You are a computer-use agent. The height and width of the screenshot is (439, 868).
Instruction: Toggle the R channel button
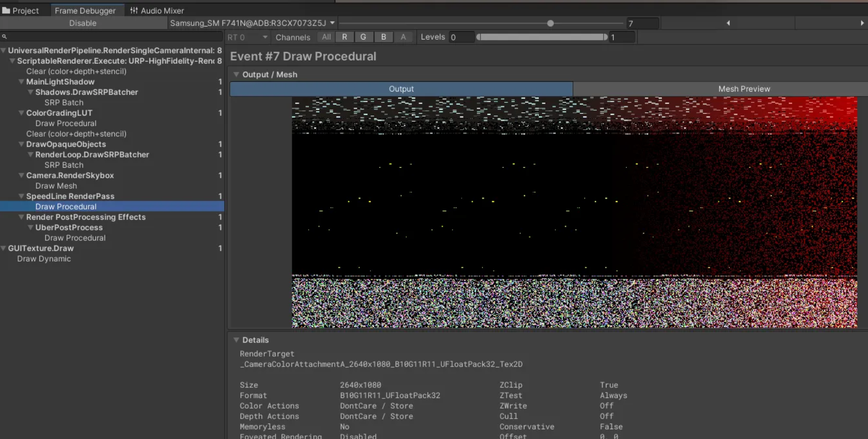click(344, 37)
